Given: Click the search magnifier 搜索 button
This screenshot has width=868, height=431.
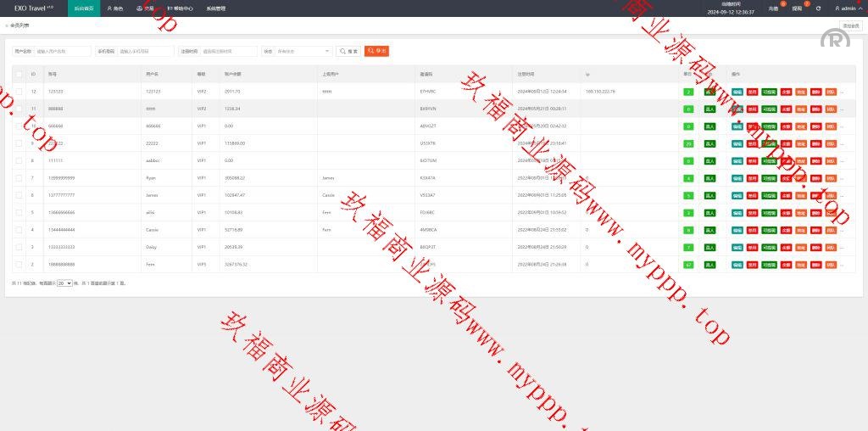Looking at the screenshot, I should pos(348,51).
